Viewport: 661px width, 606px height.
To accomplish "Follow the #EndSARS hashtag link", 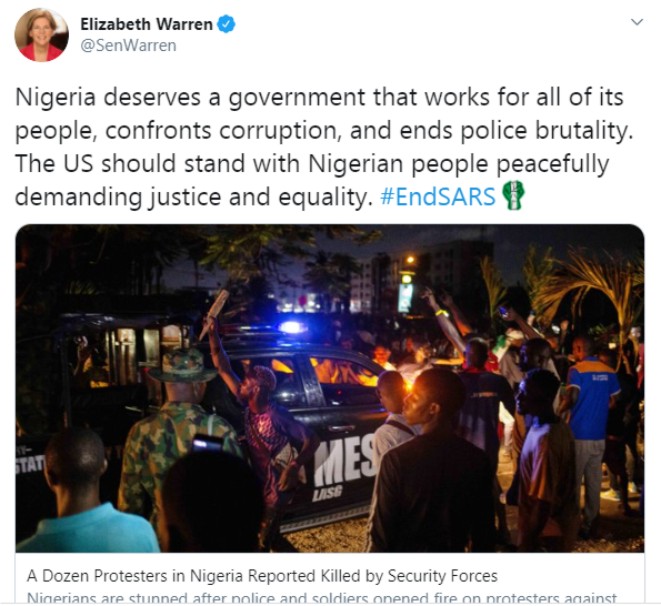I will [x=438, y=196].
